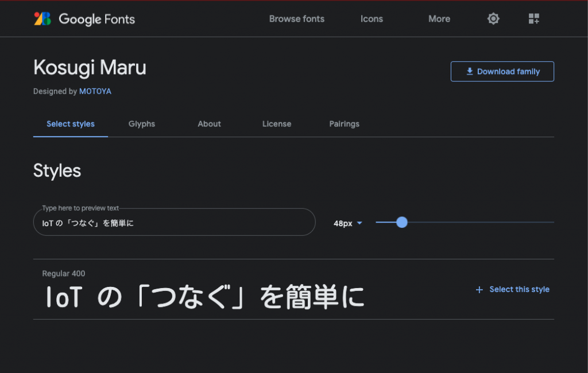Go to Google Fonts home title
This screenshot has width=588, height=373.
click(x=96, y=19)
